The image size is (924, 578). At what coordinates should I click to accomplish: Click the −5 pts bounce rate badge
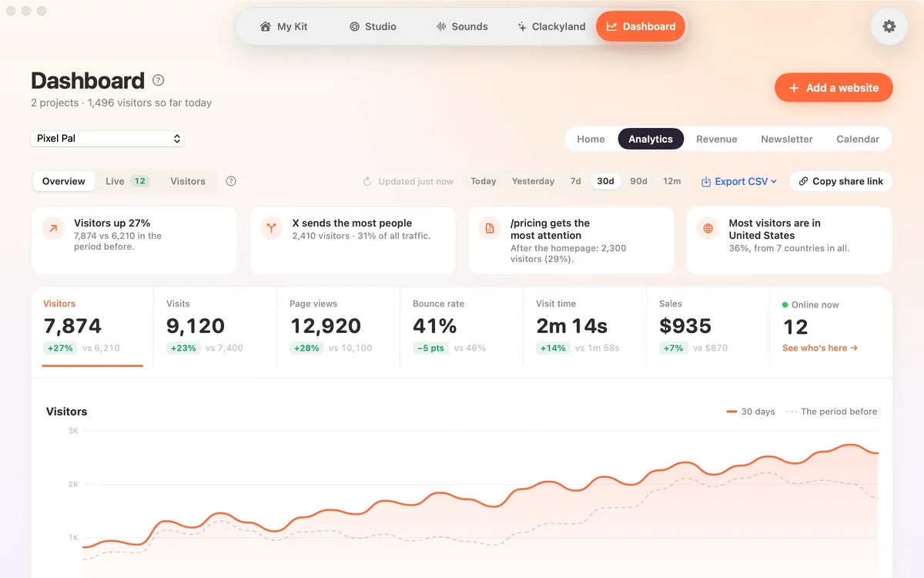coord(430,348)
